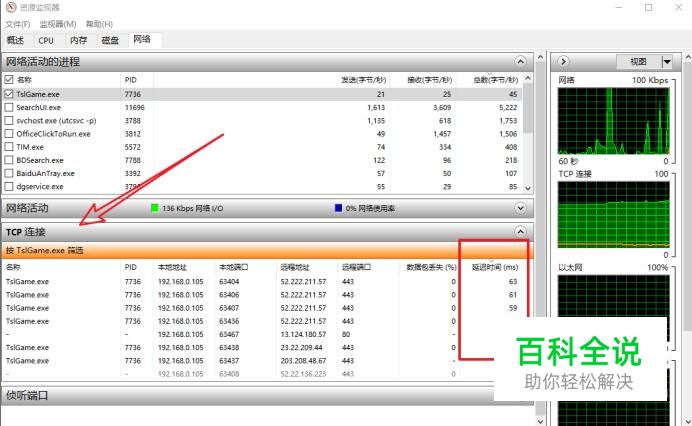Check the BDSearch.exe checkbox
This screenshot has width=692, height=426.
coord(8,160)
